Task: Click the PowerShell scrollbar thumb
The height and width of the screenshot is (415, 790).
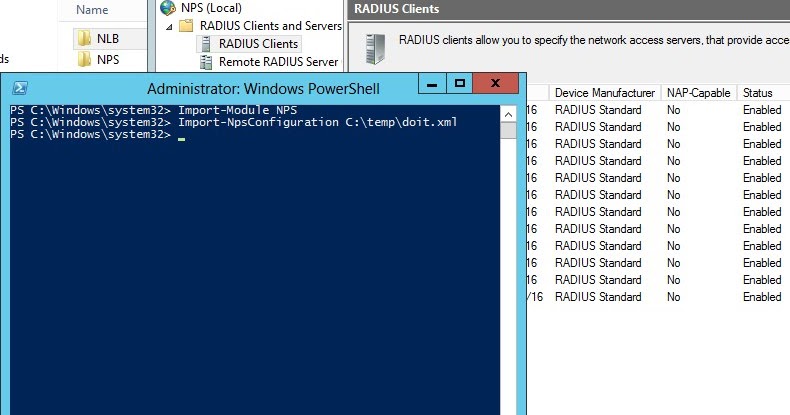Action: pyautogui.click(x=508, y=130)
